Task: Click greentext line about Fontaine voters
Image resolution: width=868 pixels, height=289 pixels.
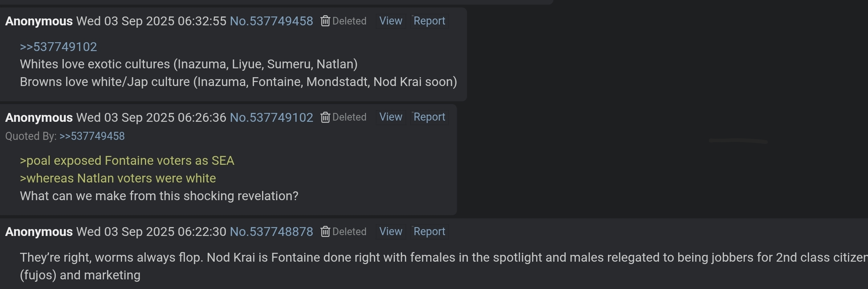Action: tap(127, 161)
